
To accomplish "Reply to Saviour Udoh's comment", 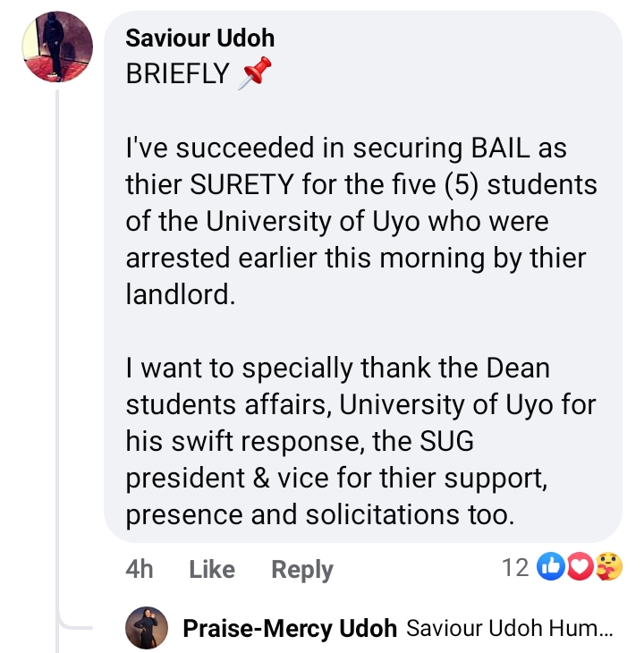I will tap(302, 570).
